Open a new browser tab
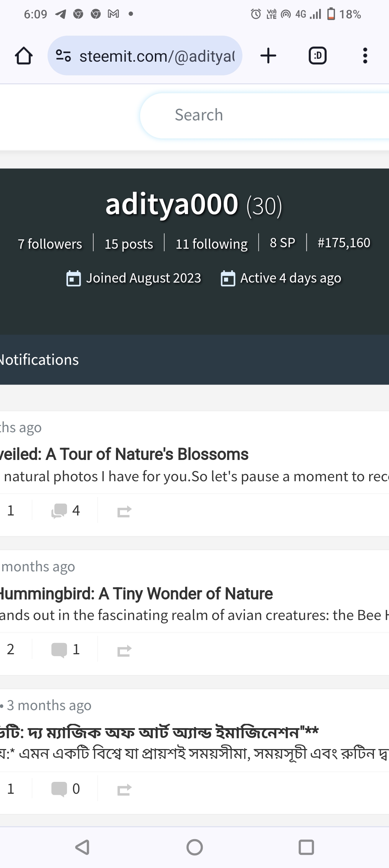This screenshot has height=868, width=389. coord(268,56)
